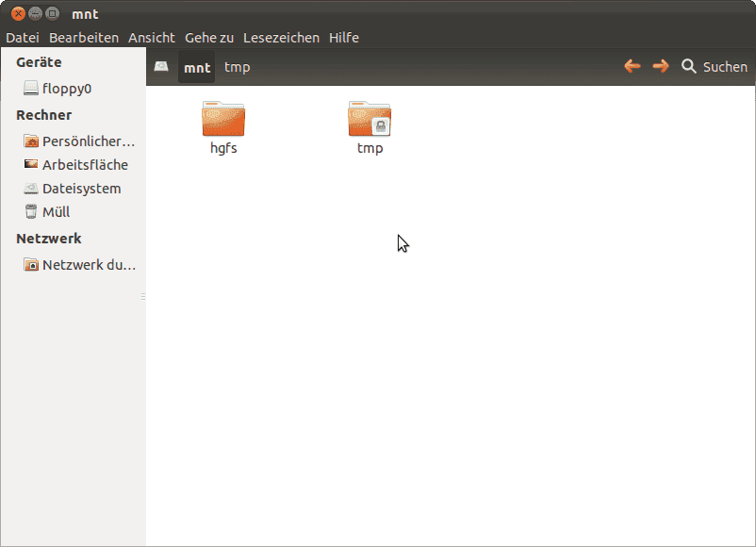Open the Datei menu
This screenshot has height=547, width=756.
(23, 38)
